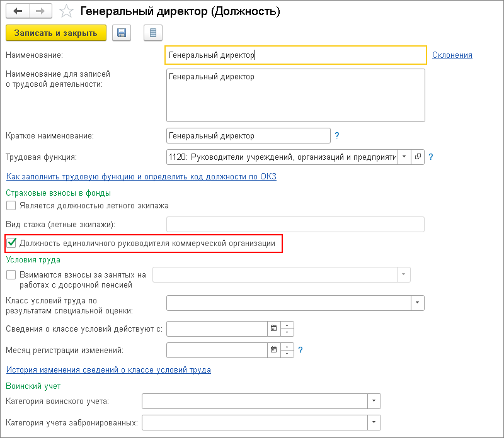This screenshot has width=504, height=438.
Task: Enable Является должностью летного экипажа checkbox
Action: point(11,205)
